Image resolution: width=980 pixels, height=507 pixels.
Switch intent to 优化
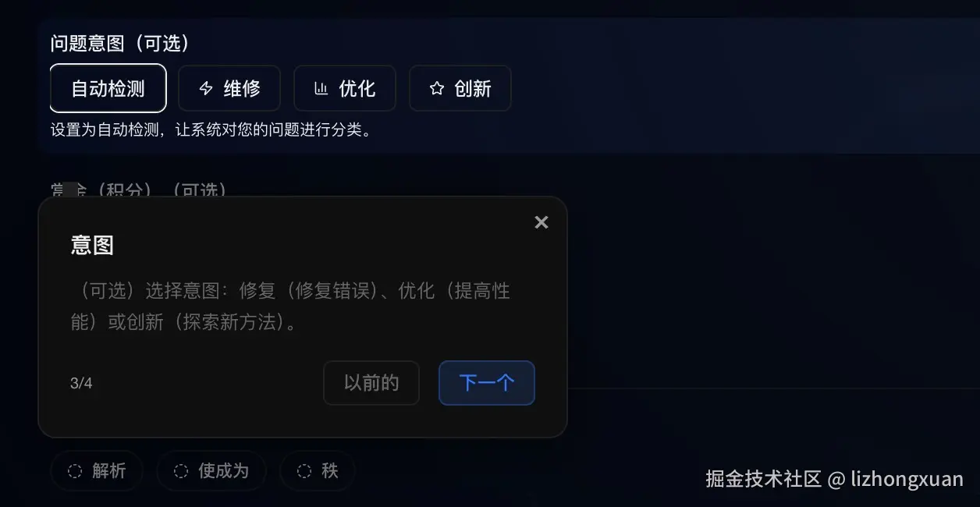click(345, 88)
